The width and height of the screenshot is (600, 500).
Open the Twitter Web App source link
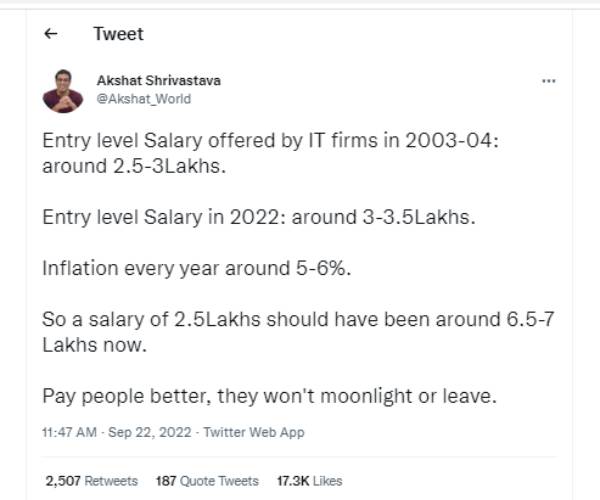[x=254, y=433]
